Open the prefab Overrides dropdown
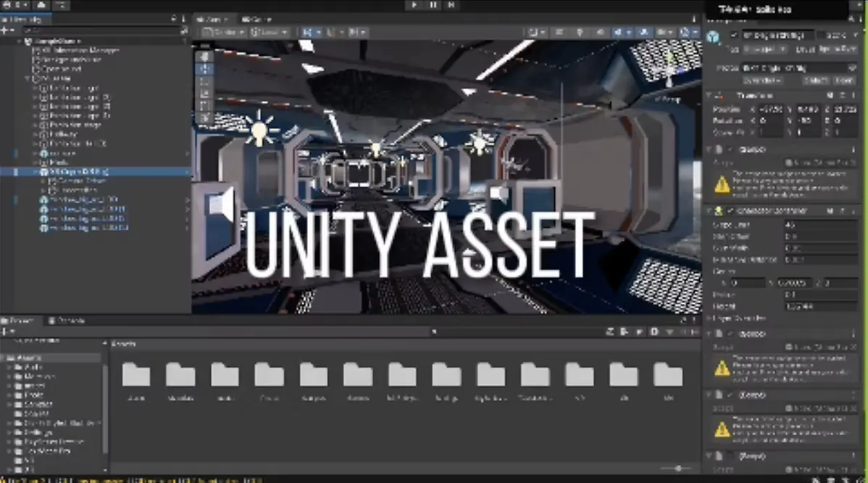This screenshot has width=868, height=483. (x=763, y=81)
